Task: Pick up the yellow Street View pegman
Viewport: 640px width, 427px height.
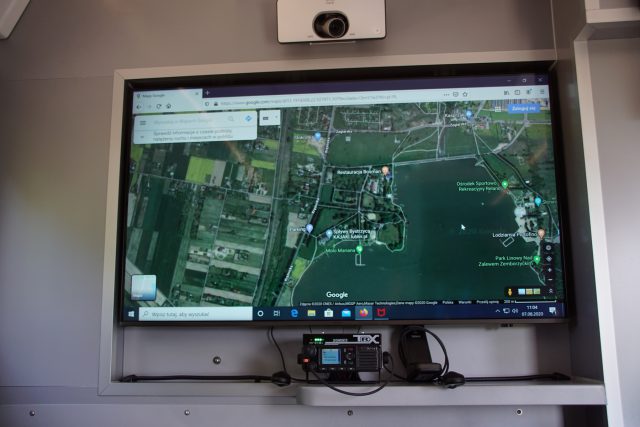Action: tap(510, 291)
